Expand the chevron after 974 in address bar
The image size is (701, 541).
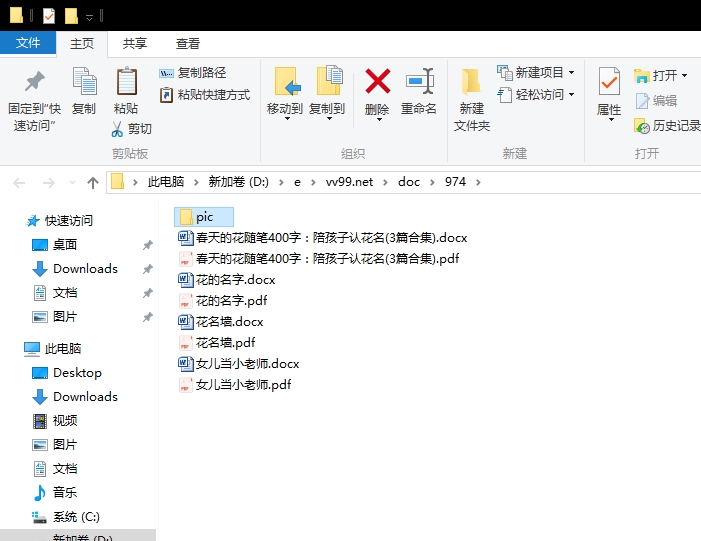pos(478,182)
